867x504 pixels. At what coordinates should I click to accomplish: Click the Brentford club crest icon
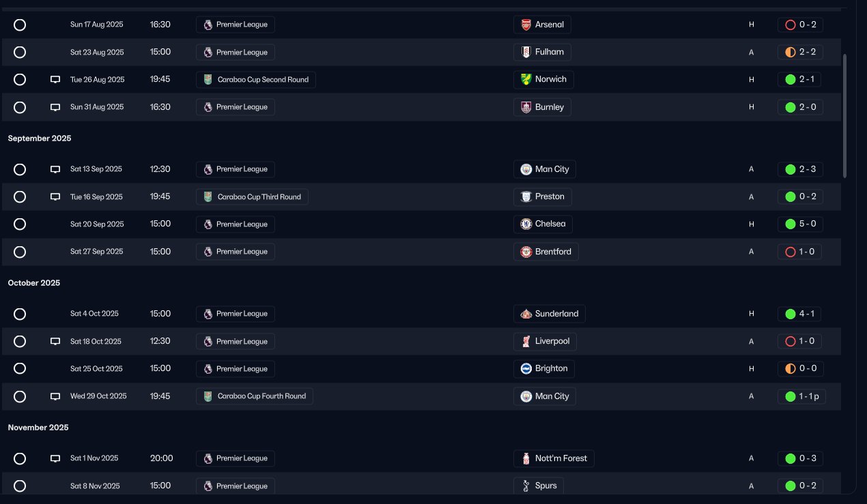pyautogui.click(x=526, y=252)
